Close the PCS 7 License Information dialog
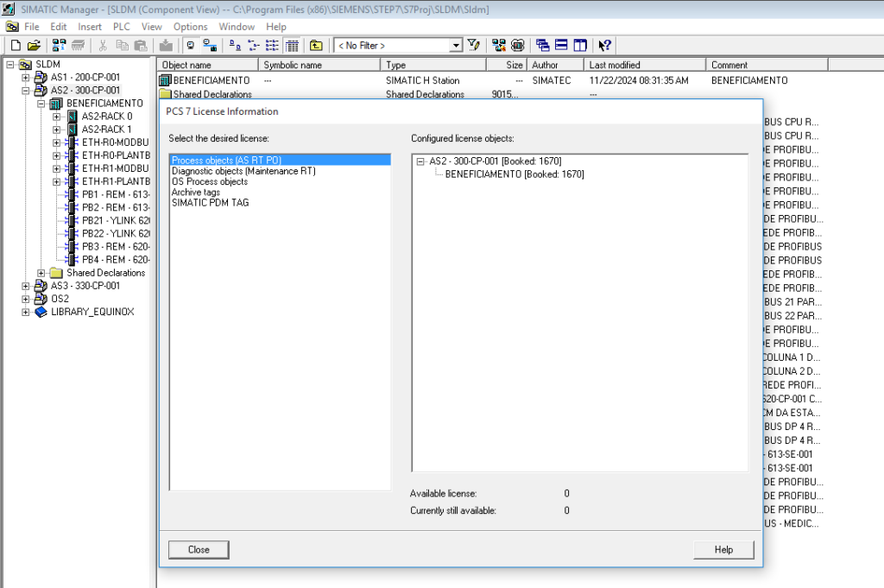The image size is (884, 588). pos(199,550)
